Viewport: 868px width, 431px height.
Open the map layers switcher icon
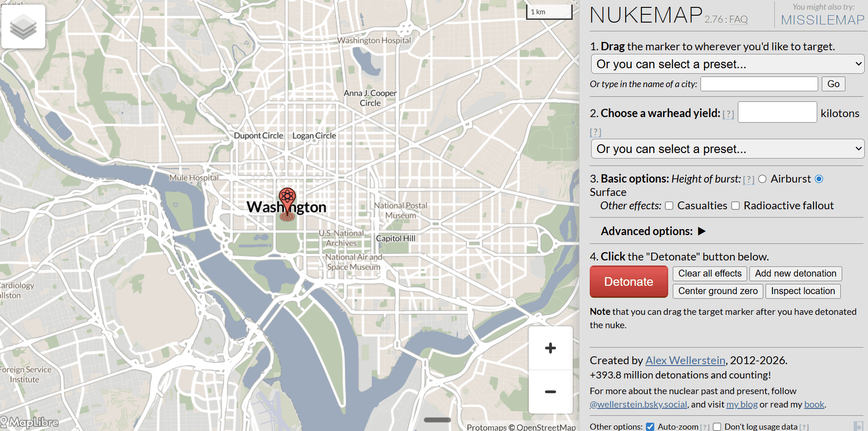(23, 27)
